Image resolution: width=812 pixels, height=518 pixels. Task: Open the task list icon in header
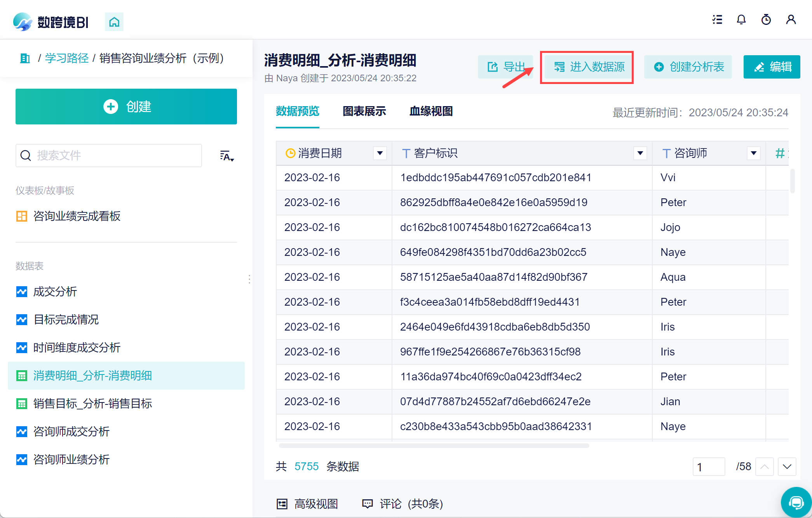tap(717, 19)
